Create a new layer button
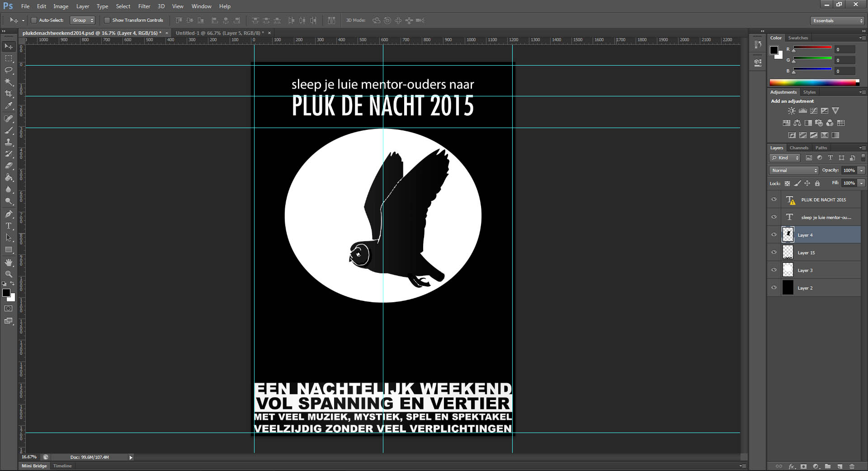This screenshot has height=471, width=868. [840, 466]
